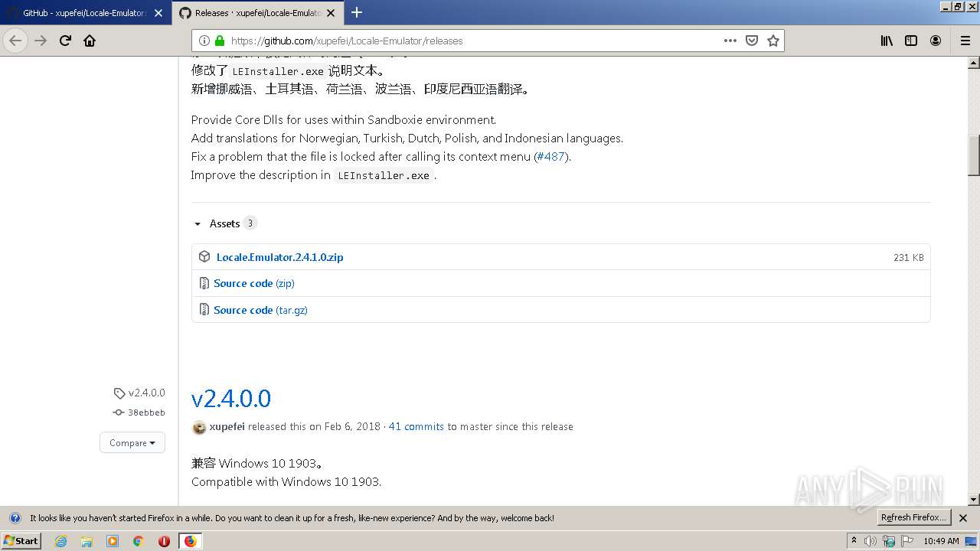
Task: Click the Assets count badge 3
Action: point(250,223)
